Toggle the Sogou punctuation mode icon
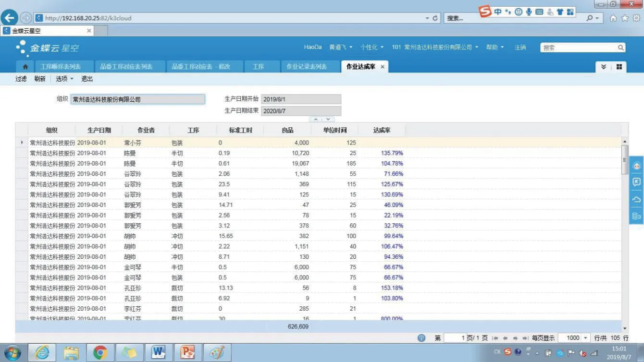 click(508, 12)
